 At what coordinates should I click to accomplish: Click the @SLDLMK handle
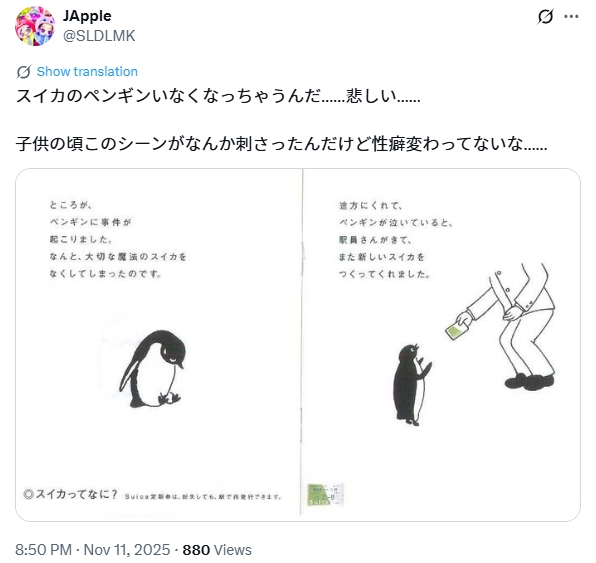coord(99,36)
